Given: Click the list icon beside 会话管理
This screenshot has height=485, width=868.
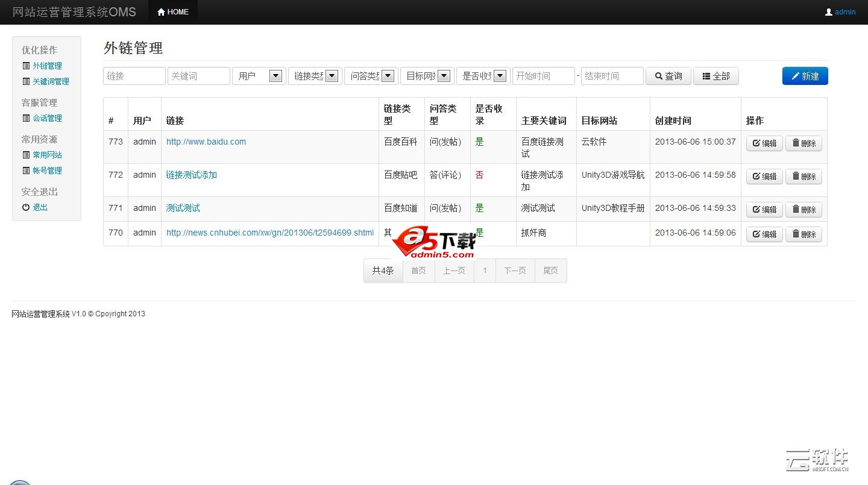Looking at the screenshot, I should click(26, 118).
